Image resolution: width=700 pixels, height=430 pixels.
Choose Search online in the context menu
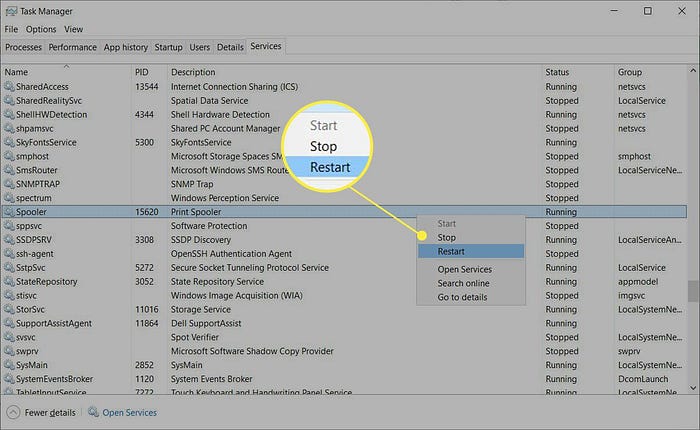click(471, 283)
